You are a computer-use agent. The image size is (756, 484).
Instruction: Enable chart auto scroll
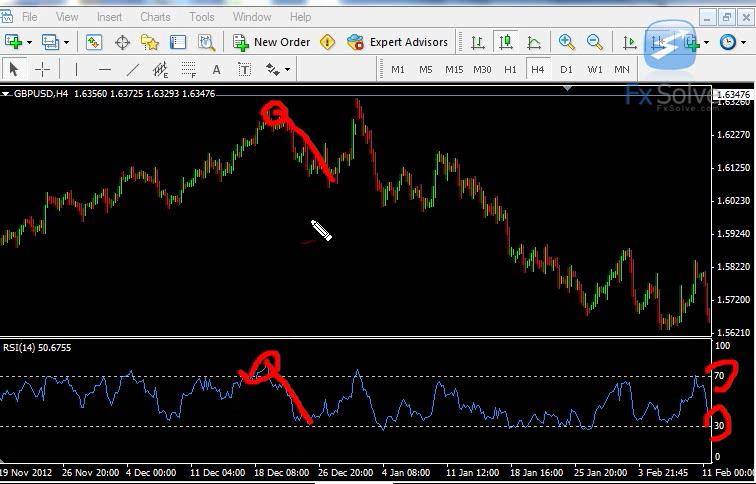pos(630,42)
